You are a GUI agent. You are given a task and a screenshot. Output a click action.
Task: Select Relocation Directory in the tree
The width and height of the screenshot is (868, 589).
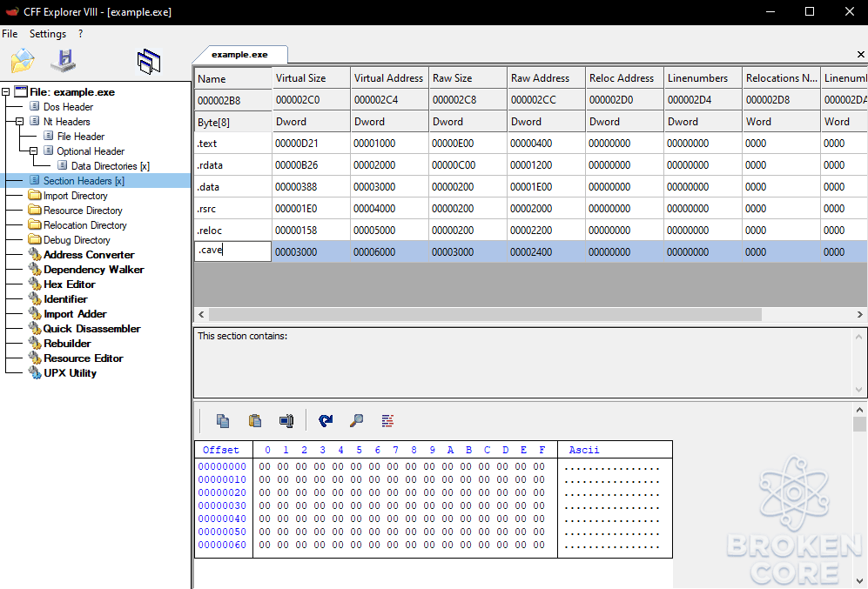click(x=84, y=225)
